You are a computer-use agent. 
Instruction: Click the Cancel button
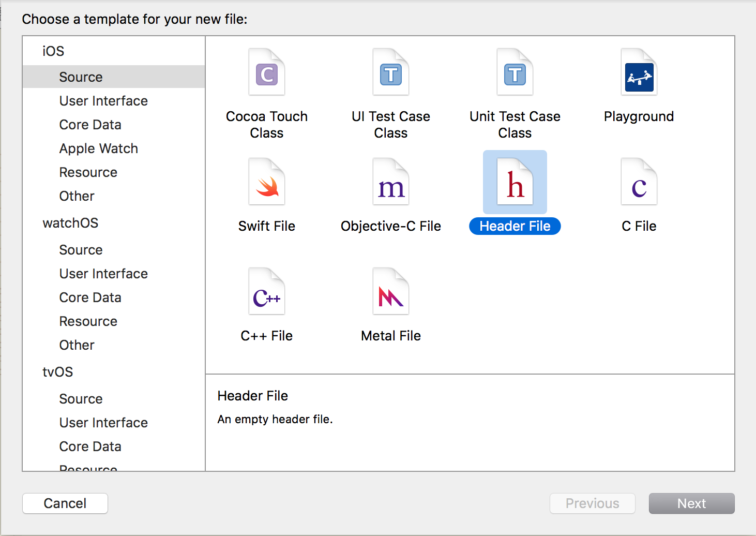pos(65,503)
